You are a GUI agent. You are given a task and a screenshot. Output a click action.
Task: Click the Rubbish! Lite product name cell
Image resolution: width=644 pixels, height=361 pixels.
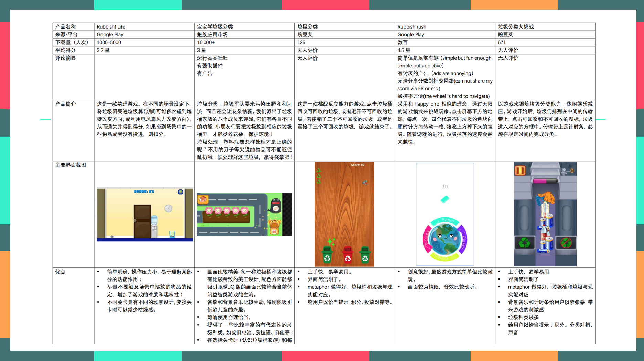click(144, 26)
